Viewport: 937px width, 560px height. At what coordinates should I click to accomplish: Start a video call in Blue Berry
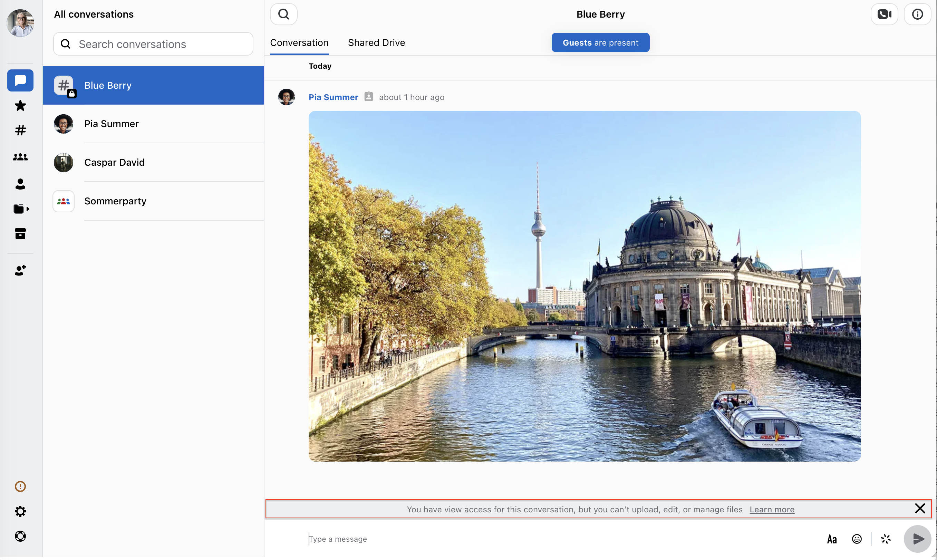tap(884, 15)
